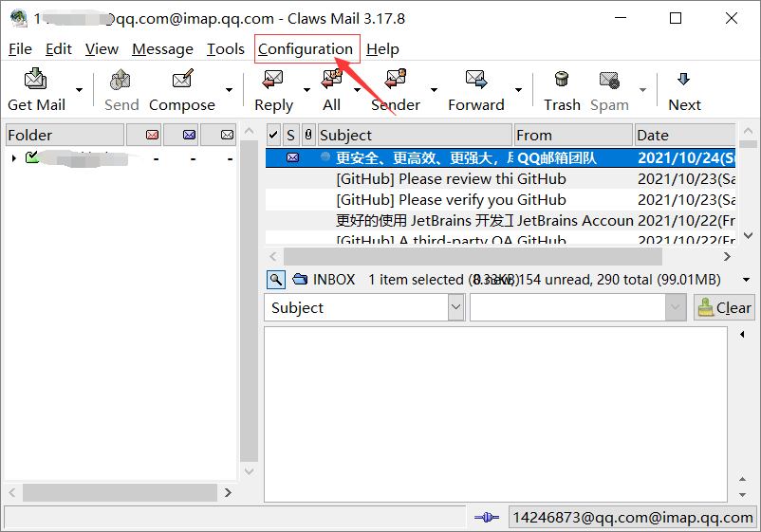
Task: Open the Configuration menu
Action: tap(306, 49)
